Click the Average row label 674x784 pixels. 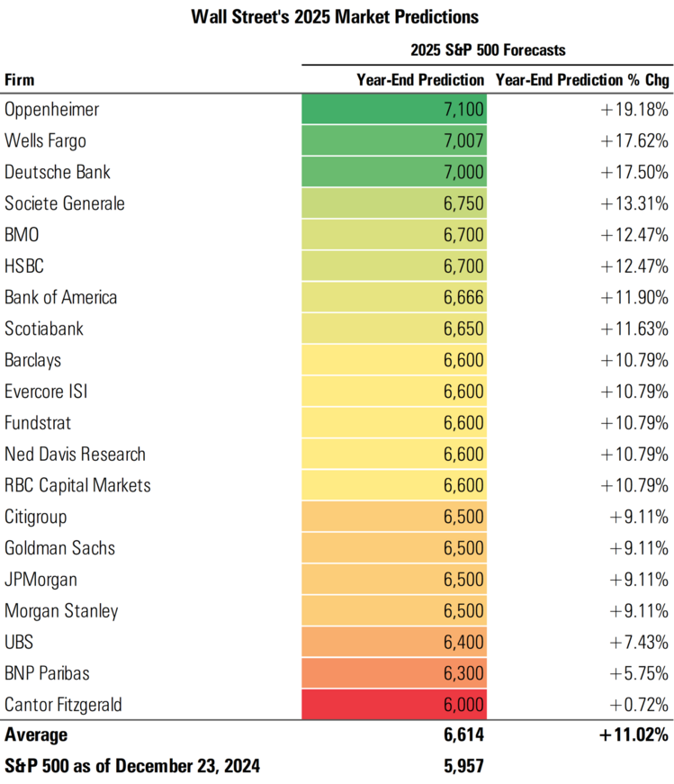pos(36,735)
